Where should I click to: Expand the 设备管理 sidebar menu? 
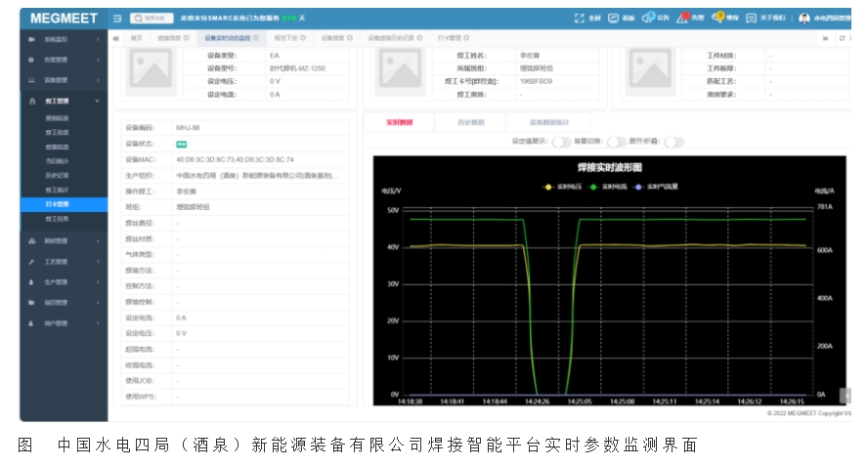click(64, 80)
